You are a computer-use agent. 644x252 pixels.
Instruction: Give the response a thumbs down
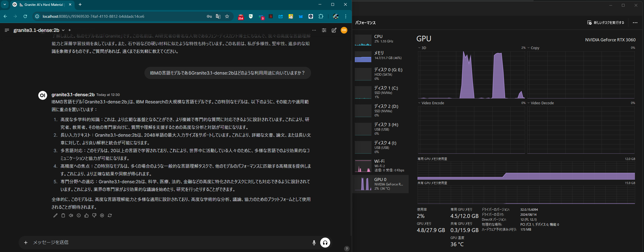[94, 215]
